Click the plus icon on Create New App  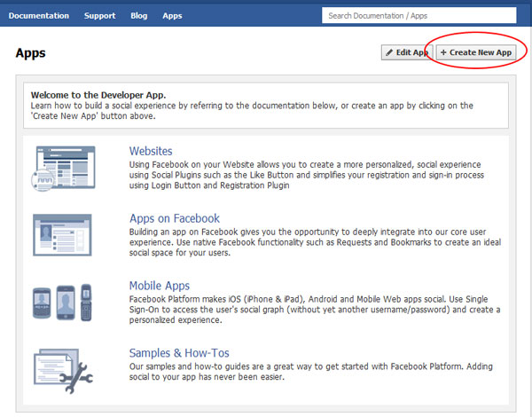(444, 53)
